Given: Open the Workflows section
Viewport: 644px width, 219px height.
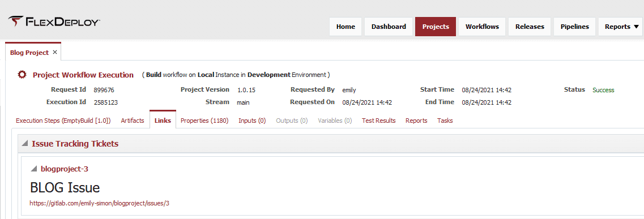Looking at the screenshot, I should click(x=482, y=27).
